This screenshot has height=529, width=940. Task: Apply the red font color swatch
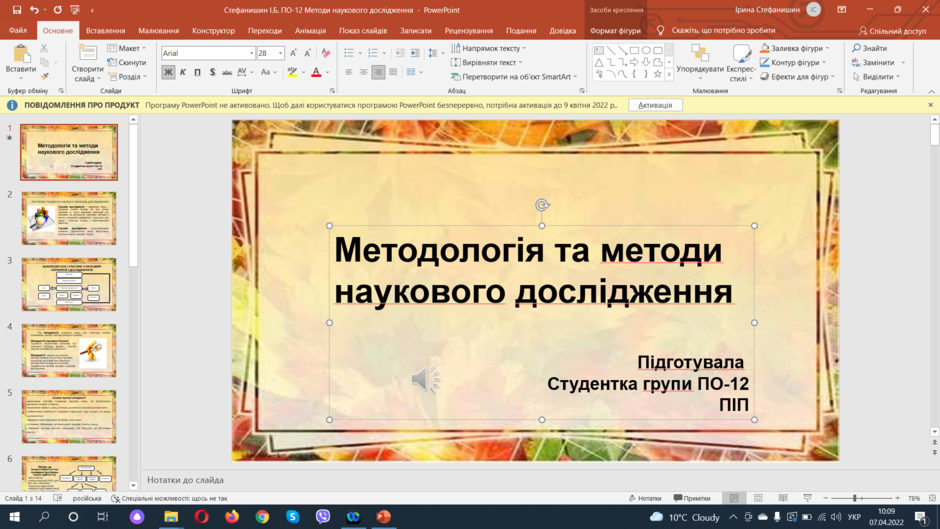pos(316,72)
